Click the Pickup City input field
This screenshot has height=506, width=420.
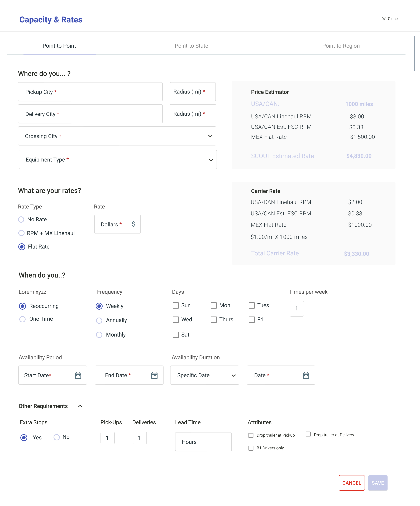tap(90, 92)
